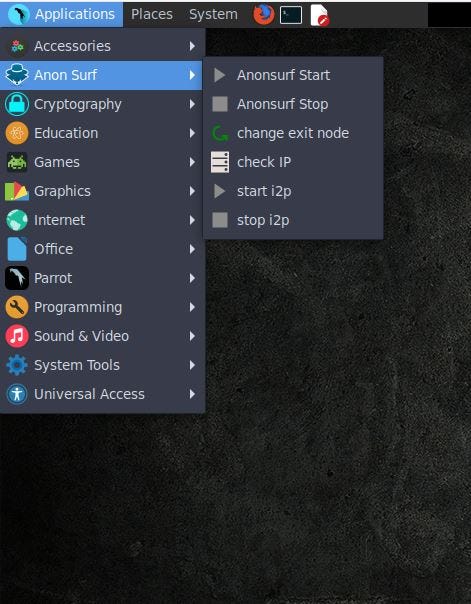Click the Office document icon

[17, 249]
